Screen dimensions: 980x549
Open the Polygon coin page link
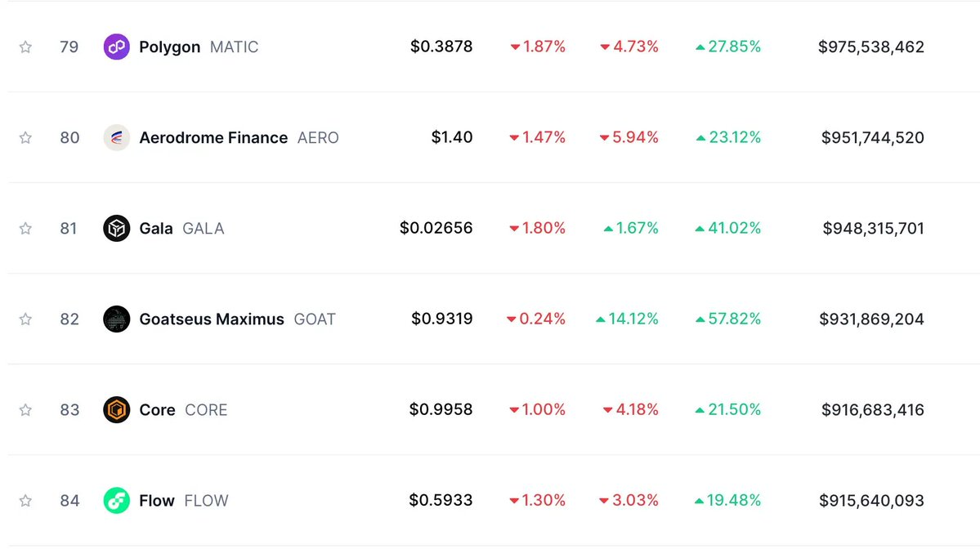pos(169,47)
